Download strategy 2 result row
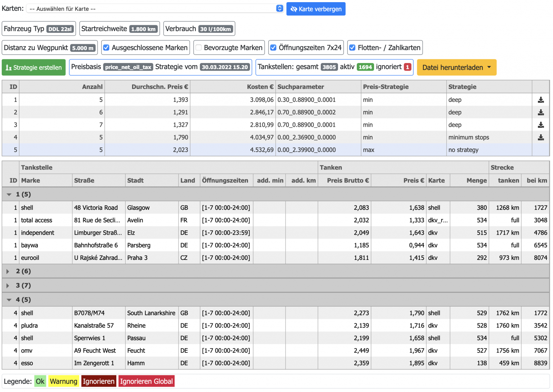Viewport: 553px width, 392px height. click(x=541, y=112)
